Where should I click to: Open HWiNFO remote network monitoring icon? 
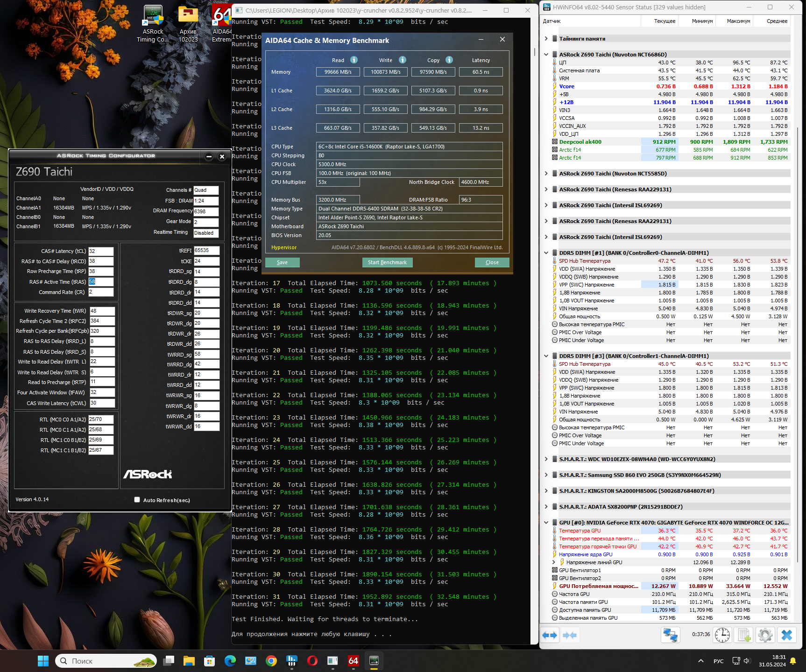(x=671, y=635)
